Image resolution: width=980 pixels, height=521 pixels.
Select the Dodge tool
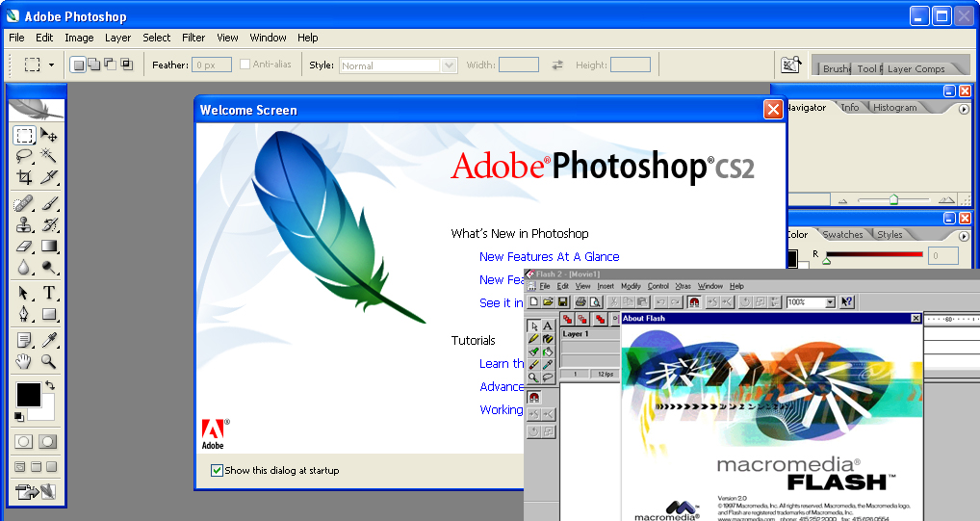click(49, 267)
